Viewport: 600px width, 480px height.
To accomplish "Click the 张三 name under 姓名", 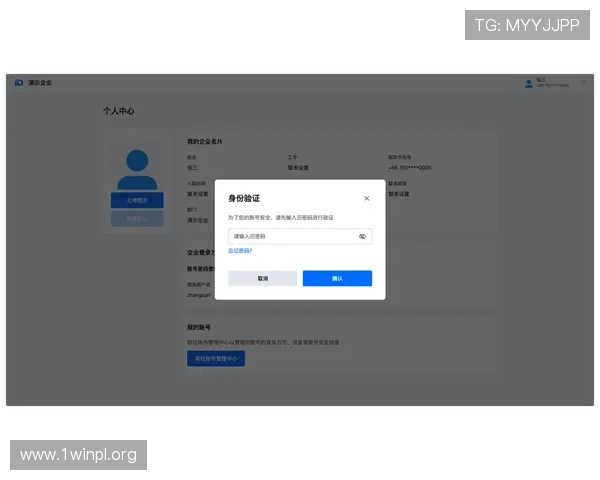I will point(192,168).
